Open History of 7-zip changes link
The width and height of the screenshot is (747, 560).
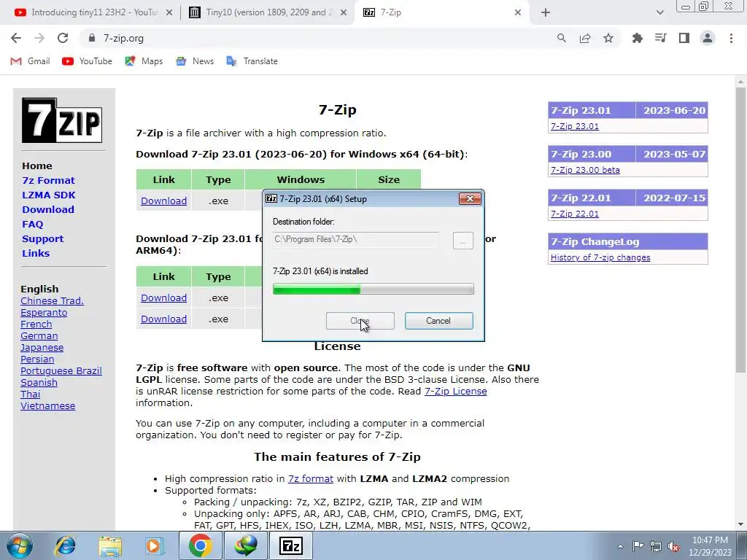[x=600, y=257]
